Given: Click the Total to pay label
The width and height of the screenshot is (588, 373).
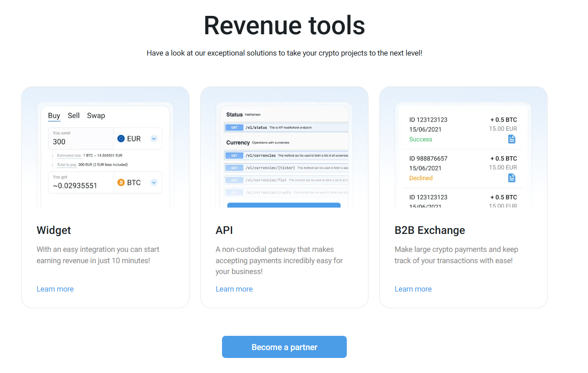Looking at the screenshot, I should click(x=67, y=165).
